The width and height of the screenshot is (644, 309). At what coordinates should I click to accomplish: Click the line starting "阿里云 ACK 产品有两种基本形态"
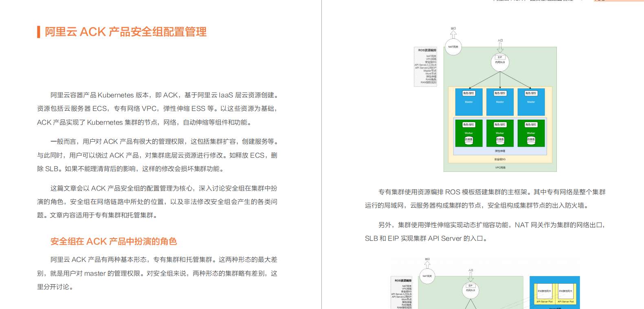click(x=164, y=260)
